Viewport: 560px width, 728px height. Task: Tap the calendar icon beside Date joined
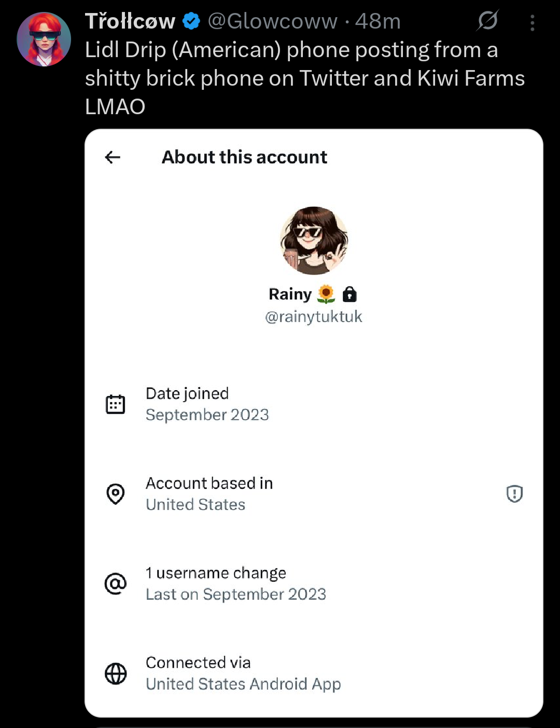[x=116, y=404]
